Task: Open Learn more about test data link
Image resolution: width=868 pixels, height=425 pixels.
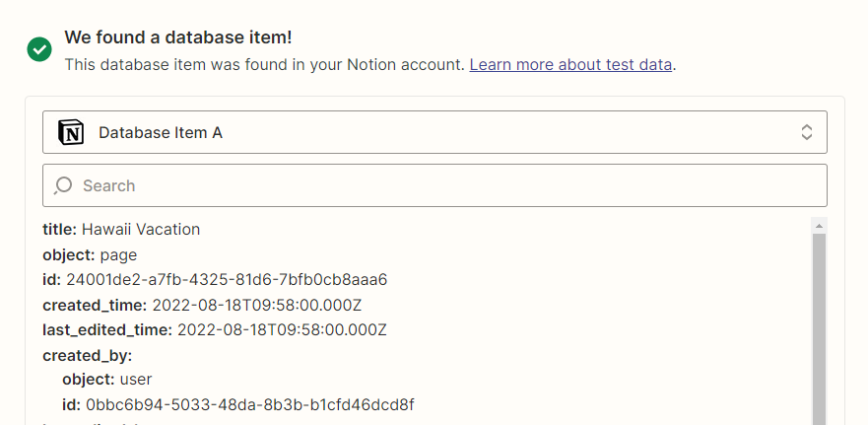Action: click(x=570, y=65)
